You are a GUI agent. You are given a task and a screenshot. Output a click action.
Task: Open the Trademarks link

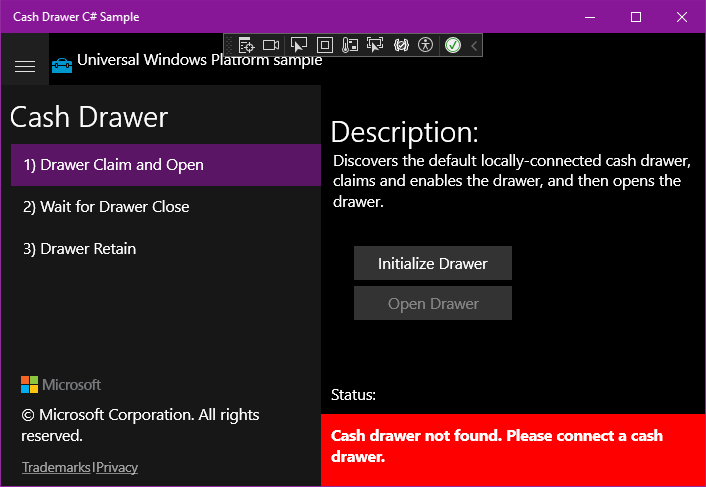(56, 467)
